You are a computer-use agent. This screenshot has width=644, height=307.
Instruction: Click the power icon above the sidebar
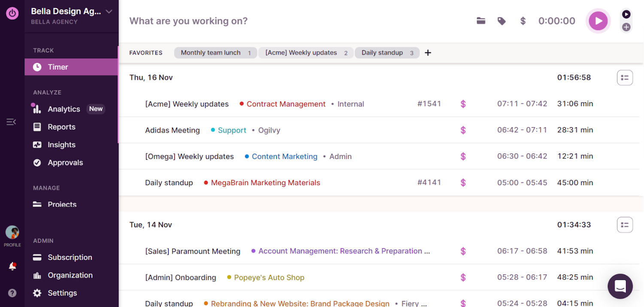tap(12, 13)
